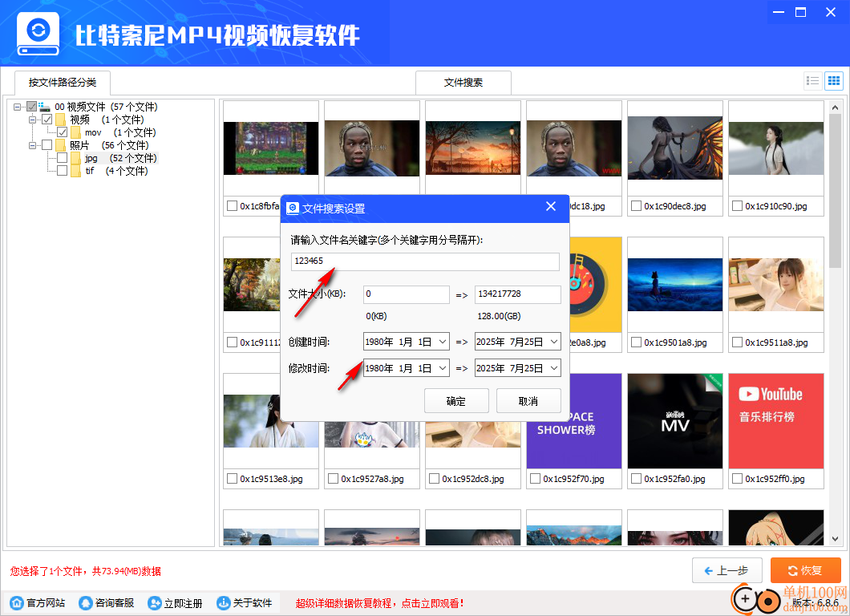Screen dimensions: 850x616
Task: Click the filename keyword input field
Action: click(x=425, y=261)
